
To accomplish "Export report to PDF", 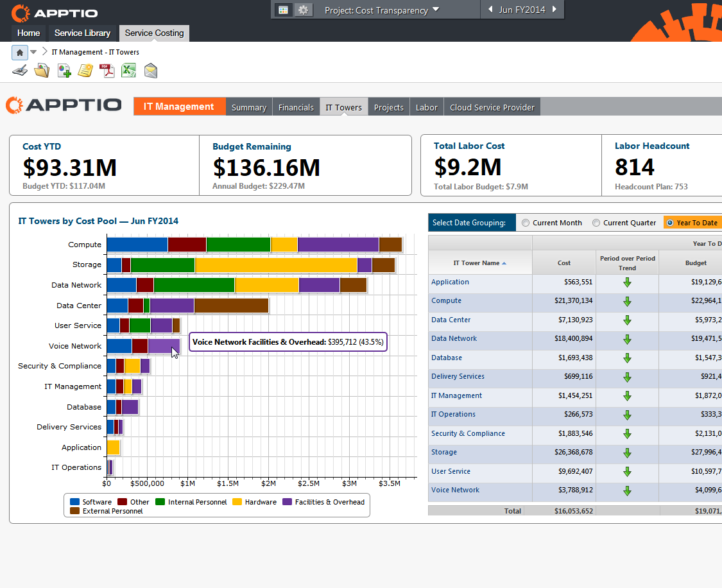I will pos(107,71).
